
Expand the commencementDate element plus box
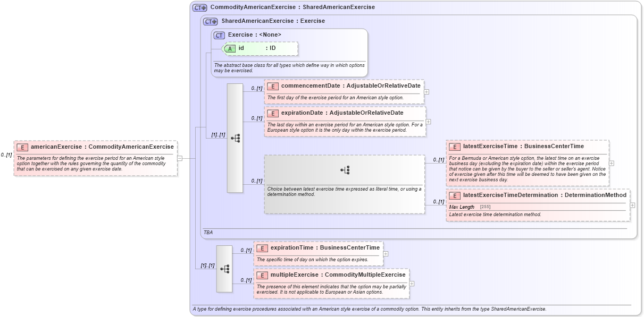[426, 92]
